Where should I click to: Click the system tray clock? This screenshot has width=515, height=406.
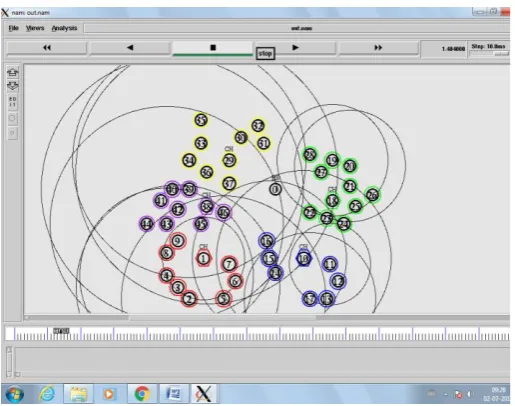click(497, 394)
